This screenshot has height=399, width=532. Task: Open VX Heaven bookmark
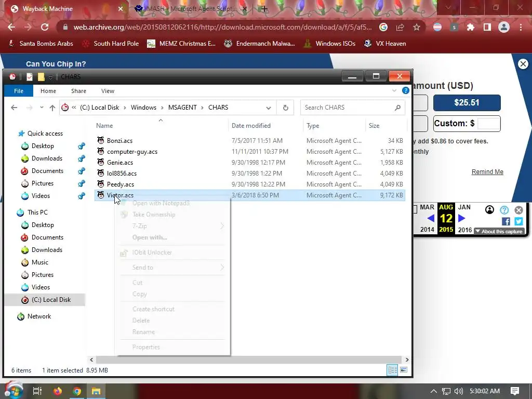coord(385,44)
